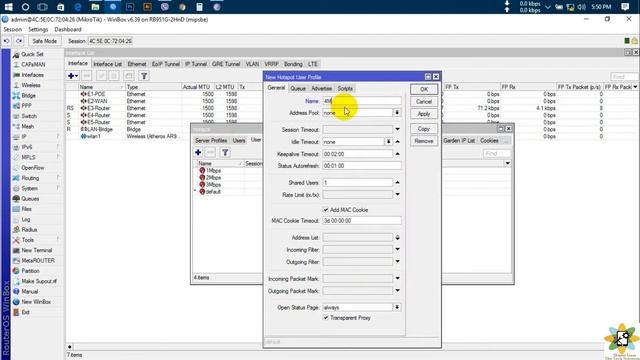Click Cancel in profile dialog

tap(424, 102)
